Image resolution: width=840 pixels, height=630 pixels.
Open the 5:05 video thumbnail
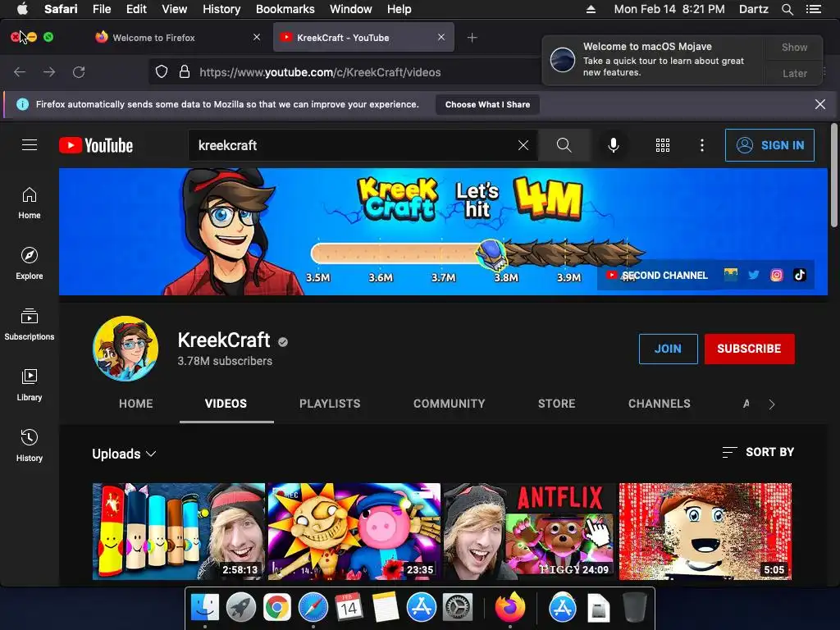coord(705,532)
